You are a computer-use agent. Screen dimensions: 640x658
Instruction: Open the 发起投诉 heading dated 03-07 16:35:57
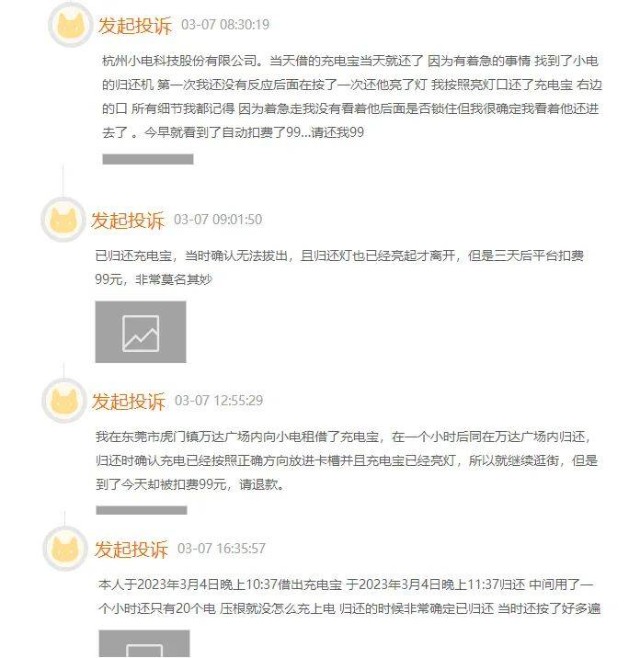point(131,549)
